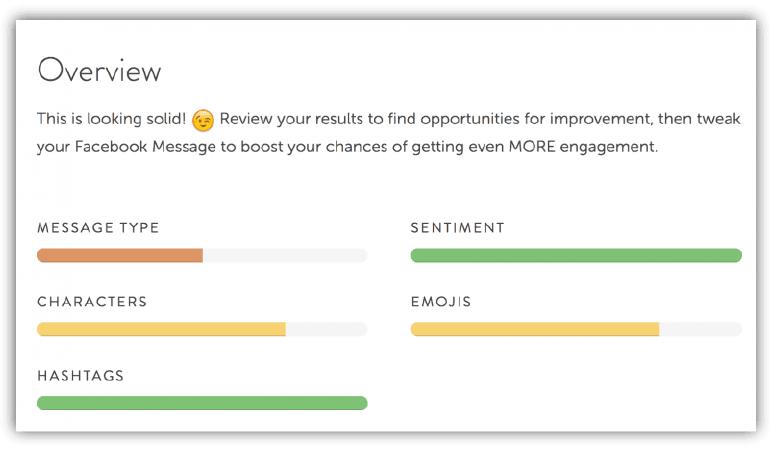
Task: Click the yellow filled part of the Characters bar
Action: click(x=161, y=330)
